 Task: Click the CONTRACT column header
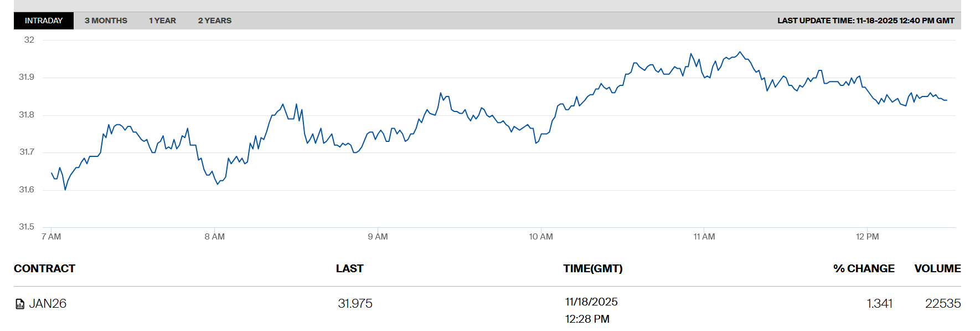click(x=44, y=268)
